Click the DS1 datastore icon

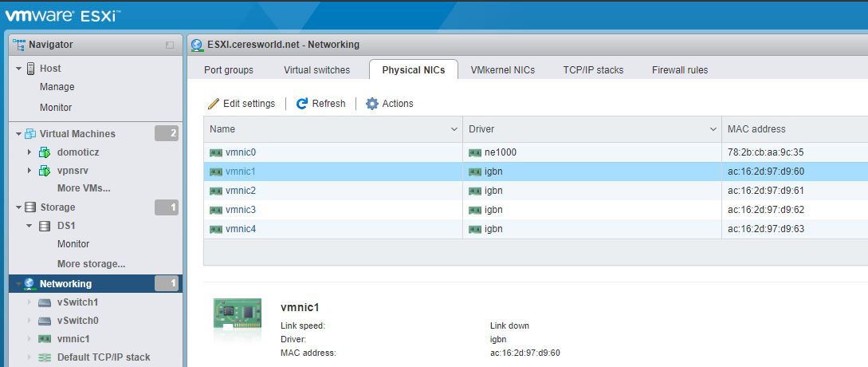[46, 226]
